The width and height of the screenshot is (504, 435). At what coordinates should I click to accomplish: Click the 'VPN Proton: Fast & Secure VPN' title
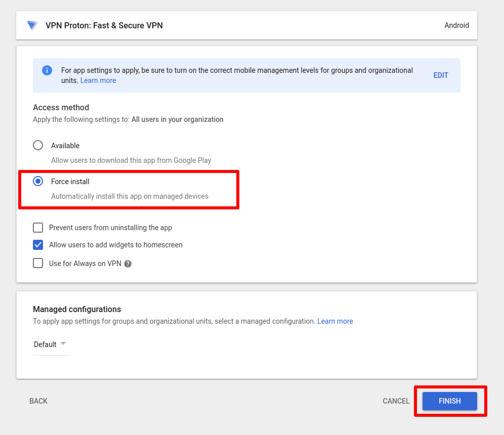(104, 25)
